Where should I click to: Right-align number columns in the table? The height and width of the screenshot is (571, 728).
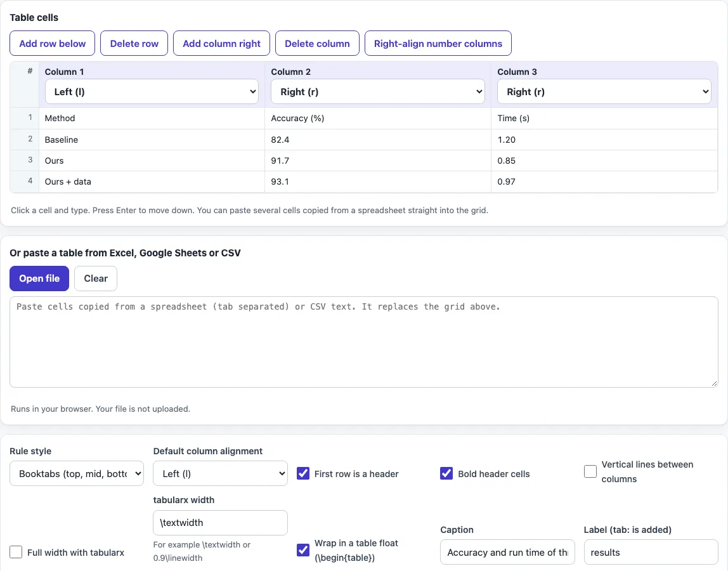(x=438, y=43)
